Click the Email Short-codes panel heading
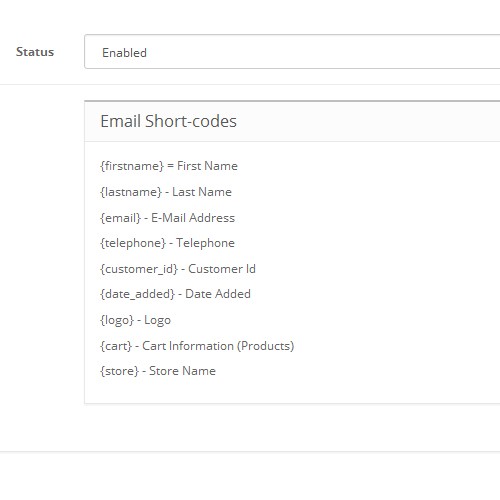The width and height of the screenshot is (500, 500). click(x=168, y=121)
